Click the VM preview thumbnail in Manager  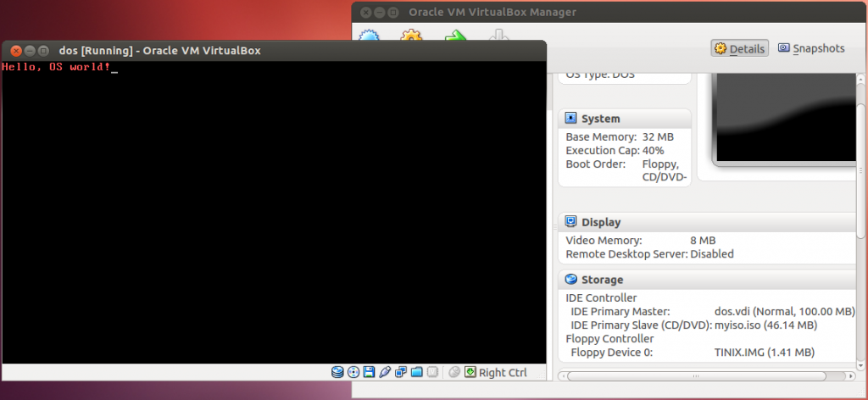coord(784,119)
